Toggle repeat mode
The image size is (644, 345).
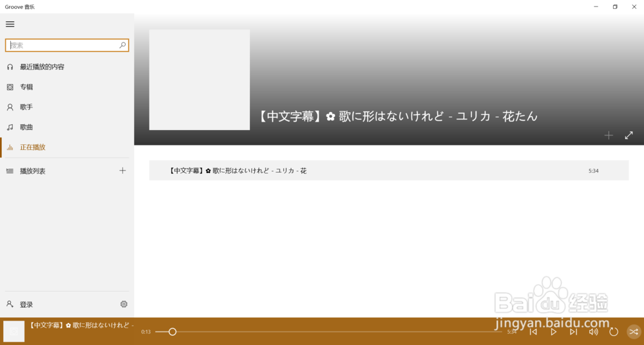(x=614, y=331)
